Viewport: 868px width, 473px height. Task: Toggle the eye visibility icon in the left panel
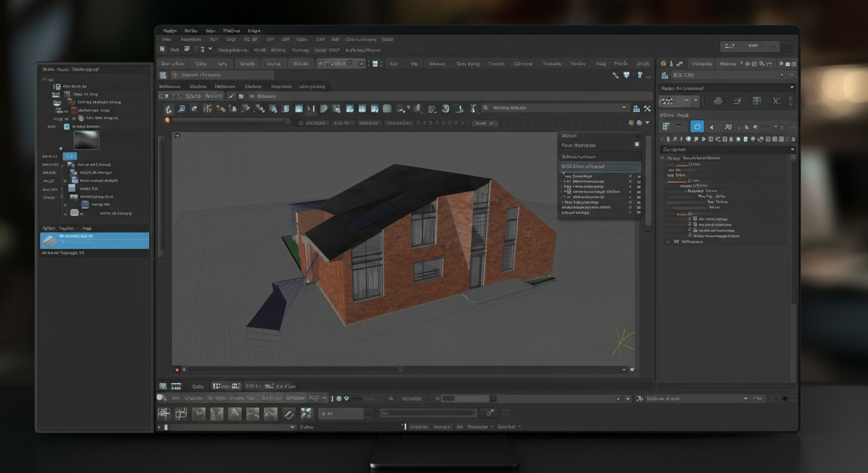[70, 156]
